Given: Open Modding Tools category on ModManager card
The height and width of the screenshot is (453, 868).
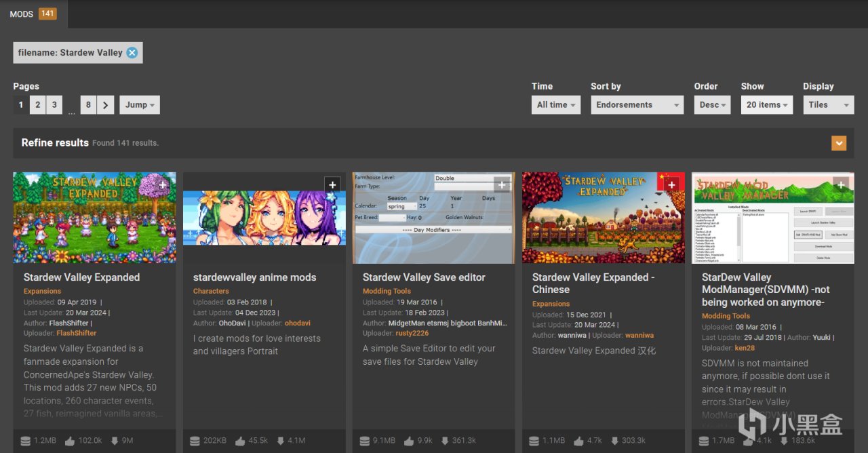Looking at the screenshot, I should (726, 316).
